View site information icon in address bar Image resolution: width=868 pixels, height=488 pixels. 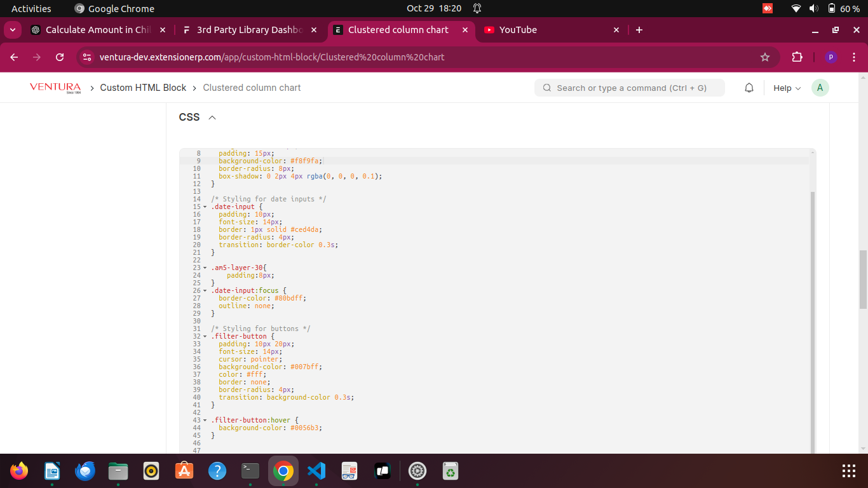point(88,57)
